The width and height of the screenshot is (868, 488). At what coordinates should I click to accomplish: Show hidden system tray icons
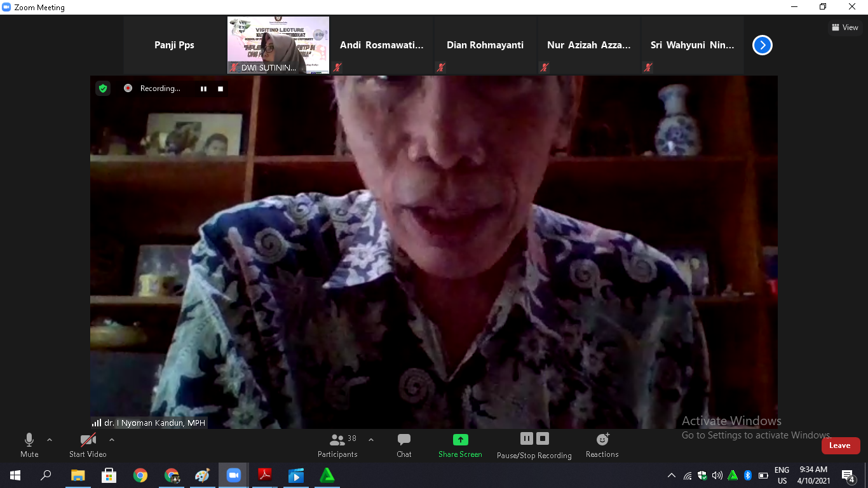point(672,475)
